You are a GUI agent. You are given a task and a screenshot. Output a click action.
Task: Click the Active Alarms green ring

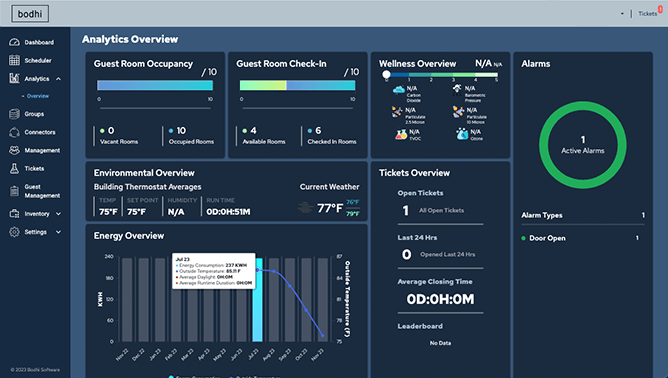[582, 145]
